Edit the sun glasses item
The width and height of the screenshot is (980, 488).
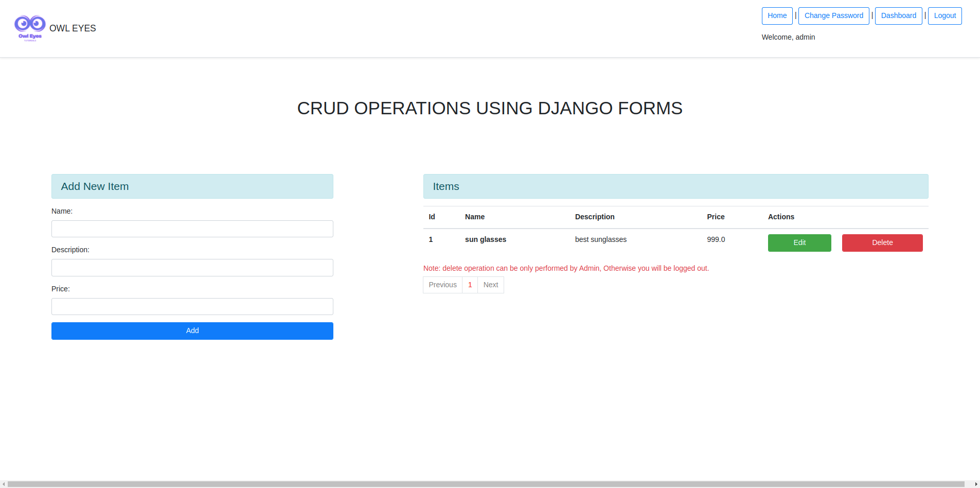tap(799, 243)
